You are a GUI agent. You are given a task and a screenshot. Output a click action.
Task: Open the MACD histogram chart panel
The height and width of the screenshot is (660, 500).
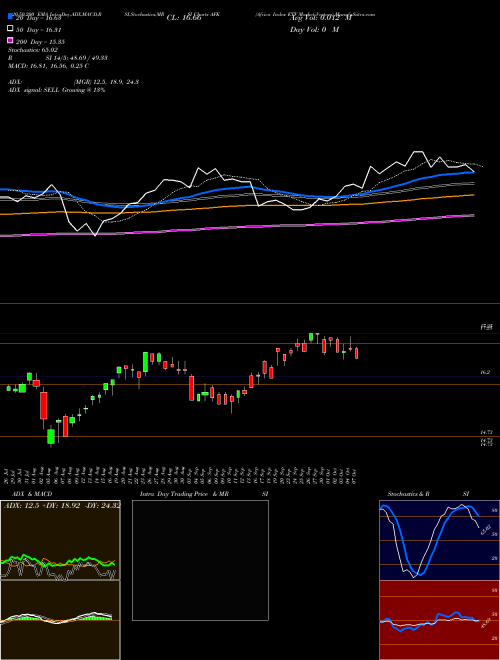(x=60, y=620)
